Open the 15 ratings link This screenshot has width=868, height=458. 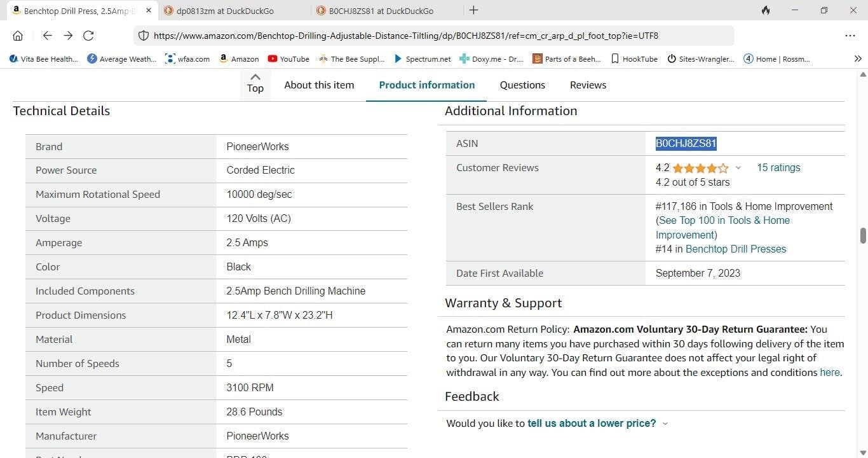[778, 167]
